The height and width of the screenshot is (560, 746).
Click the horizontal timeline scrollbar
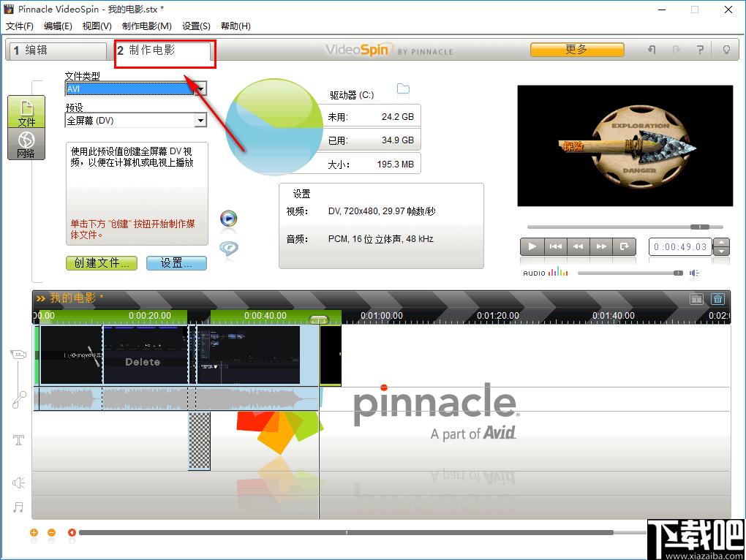[347, 532]
